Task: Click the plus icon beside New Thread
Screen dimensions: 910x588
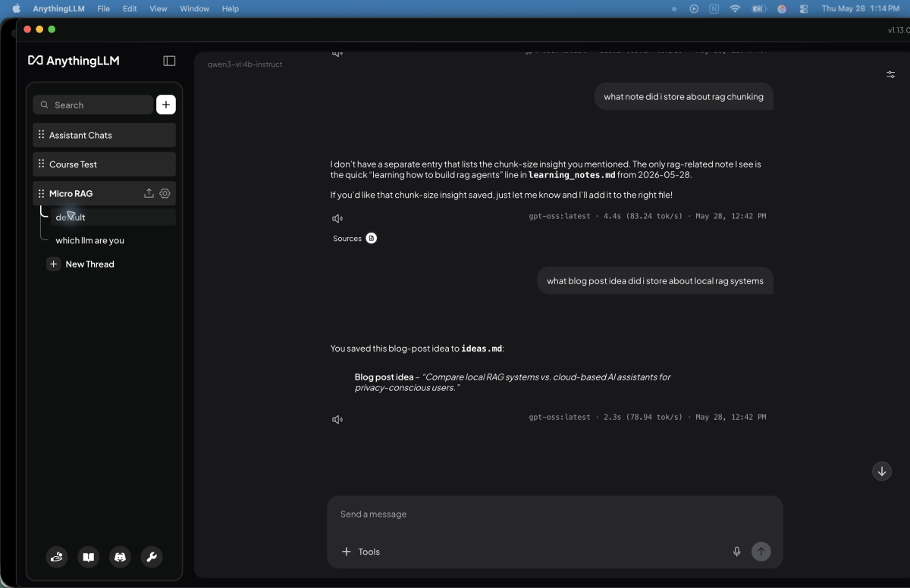Action: (53, 264)
